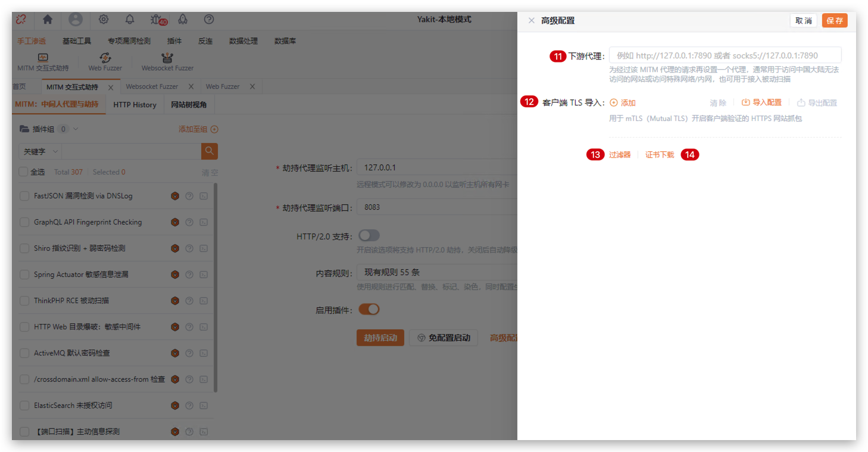Open the 专项漏洞检测 menu

(129, 41)
